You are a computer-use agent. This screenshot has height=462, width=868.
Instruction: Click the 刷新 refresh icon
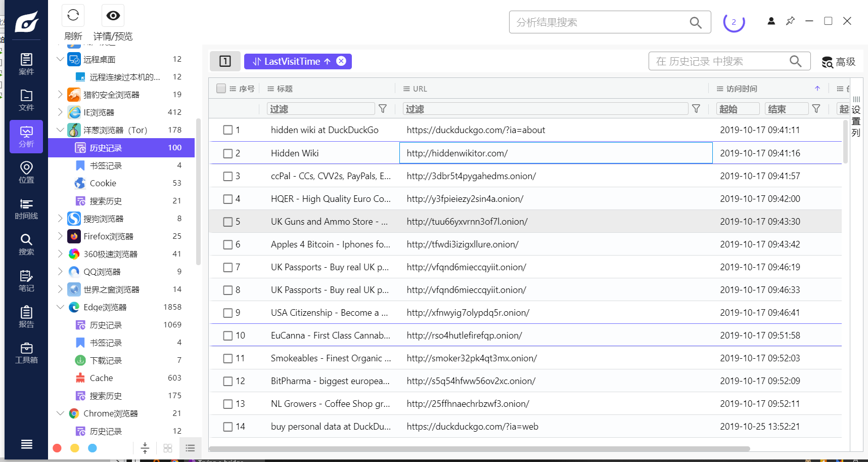(x=73, y=15)
